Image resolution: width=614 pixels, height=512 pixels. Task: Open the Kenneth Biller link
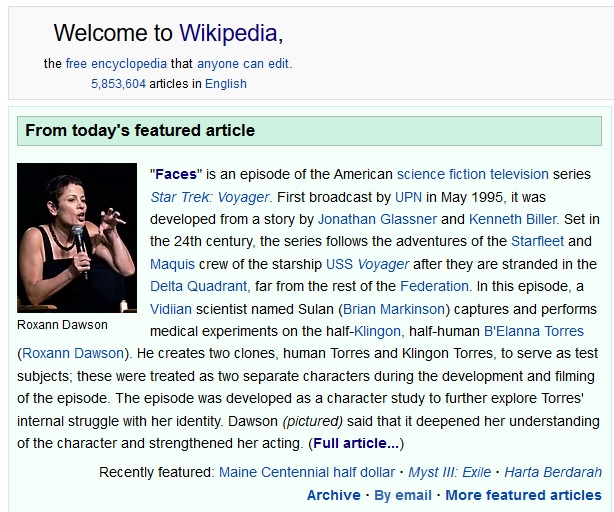click(513, 219)
